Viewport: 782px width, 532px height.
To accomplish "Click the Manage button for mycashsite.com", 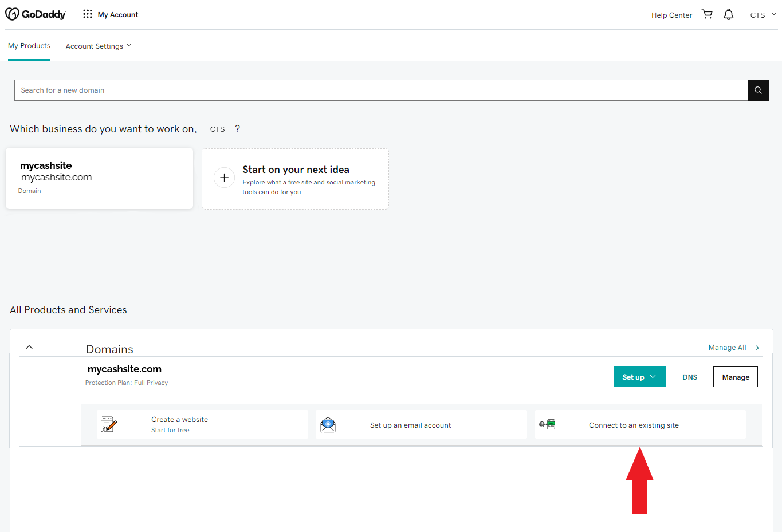I will coord(735,377).
